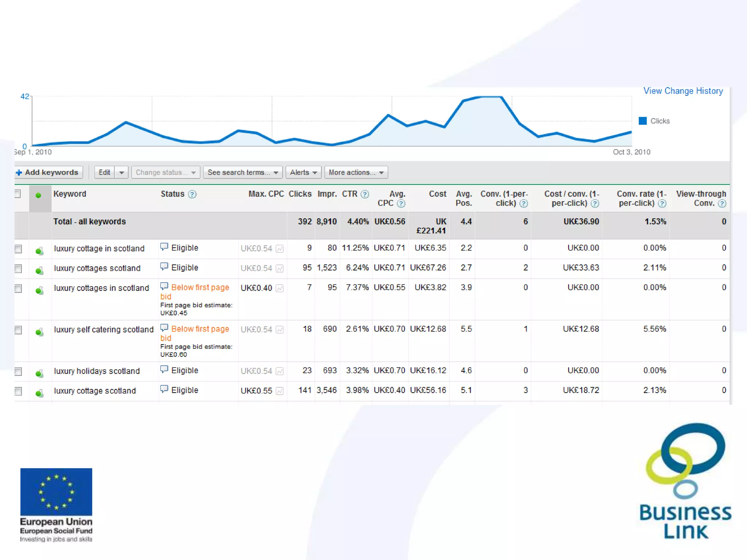Click the blue plus Add keywords icon

(x=19, y=173)
